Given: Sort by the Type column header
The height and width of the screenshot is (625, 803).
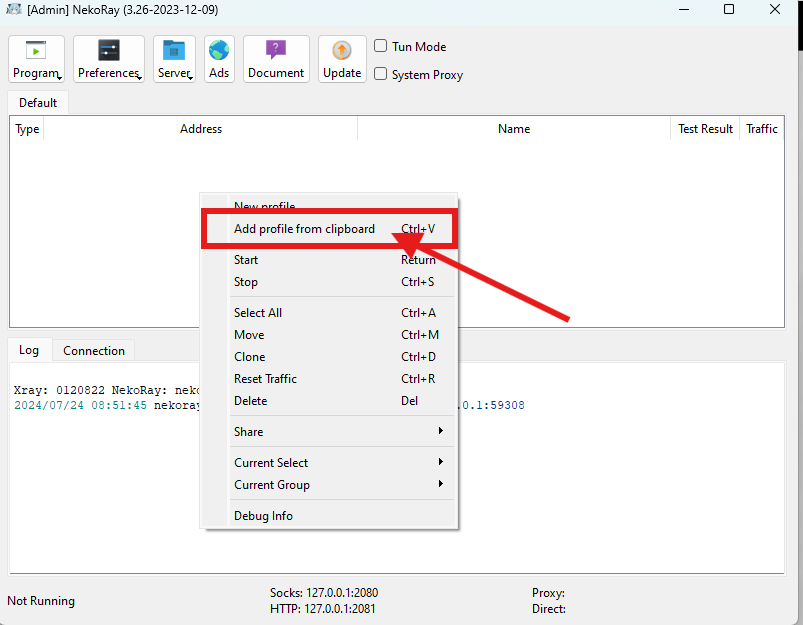Looking at the screenshot, I should tap(27, 129).
